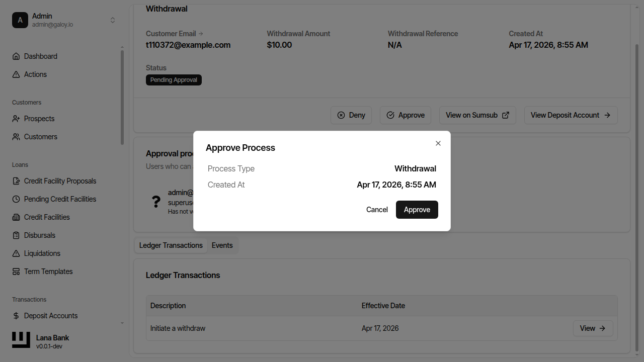View the Initiate a withdraw transaction
This screenshot has height=362, width=644.
click(x=593, y=328)
